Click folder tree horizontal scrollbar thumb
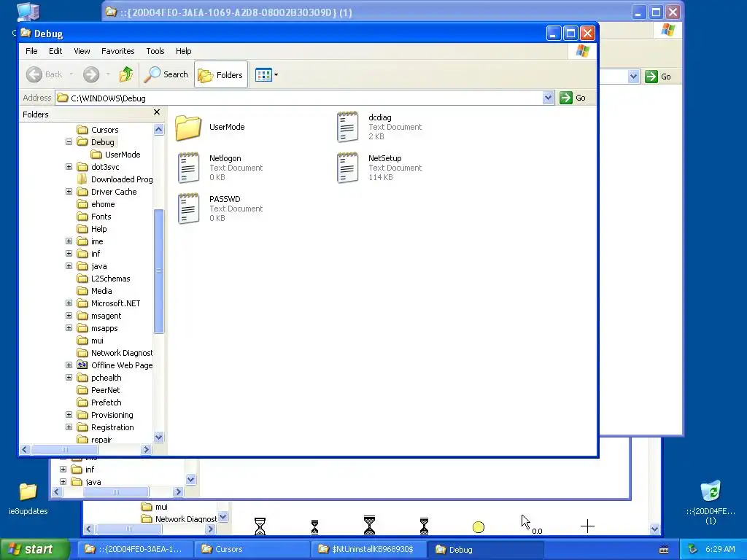 point(64,449)
